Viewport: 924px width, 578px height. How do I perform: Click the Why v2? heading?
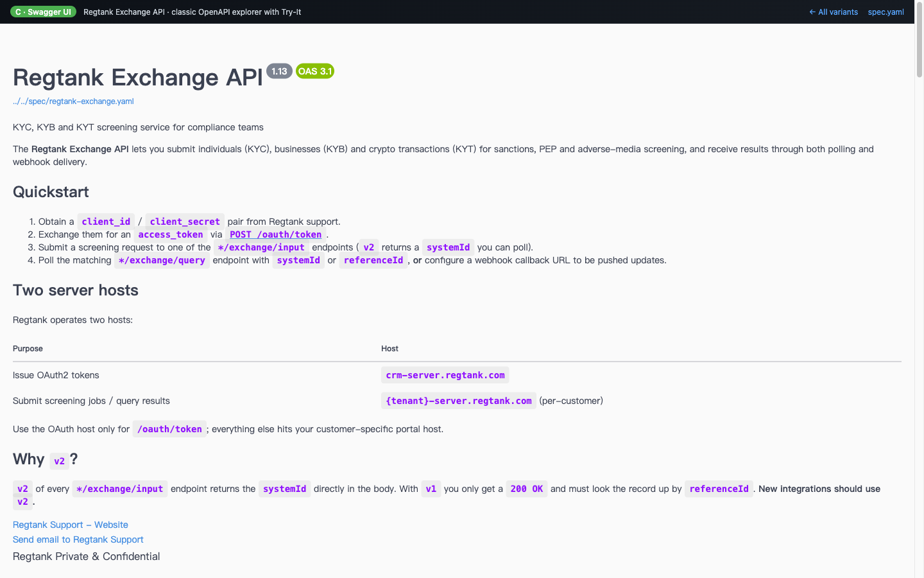pos(46,460)
